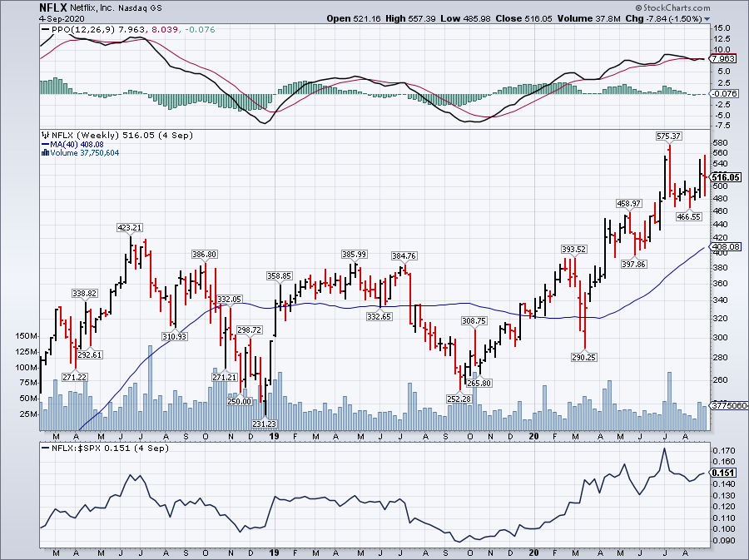Click the NFLX:$SPX 0.151 (4 Sep) legend

(110, 448)
